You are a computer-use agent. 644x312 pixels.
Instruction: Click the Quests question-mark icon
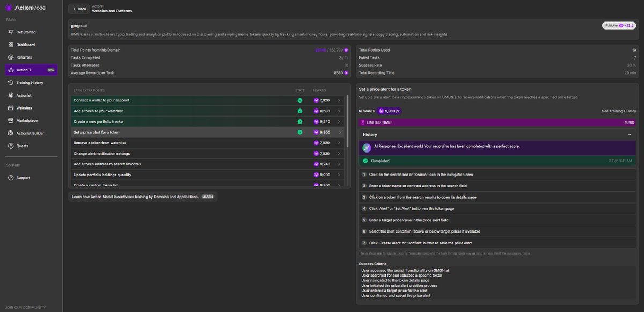11,146
